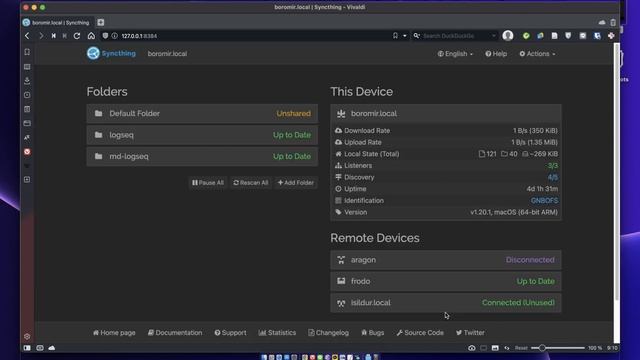Go back with browser back arrow

[27, 36]
